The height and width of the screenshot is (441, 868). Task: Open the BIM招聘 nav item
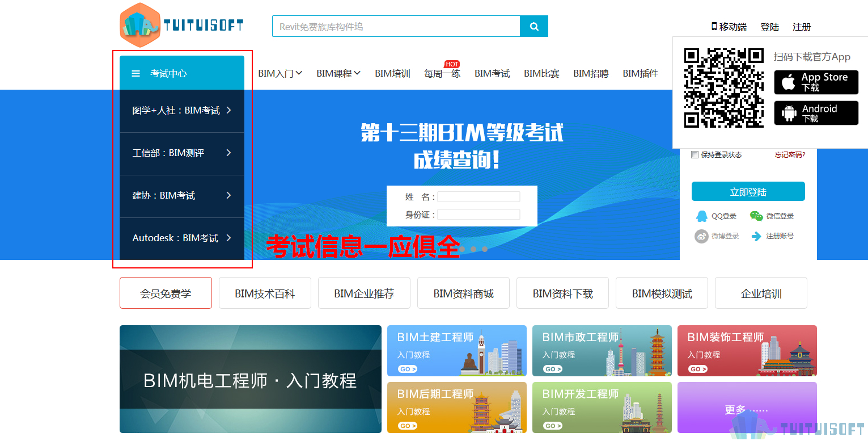591,73
